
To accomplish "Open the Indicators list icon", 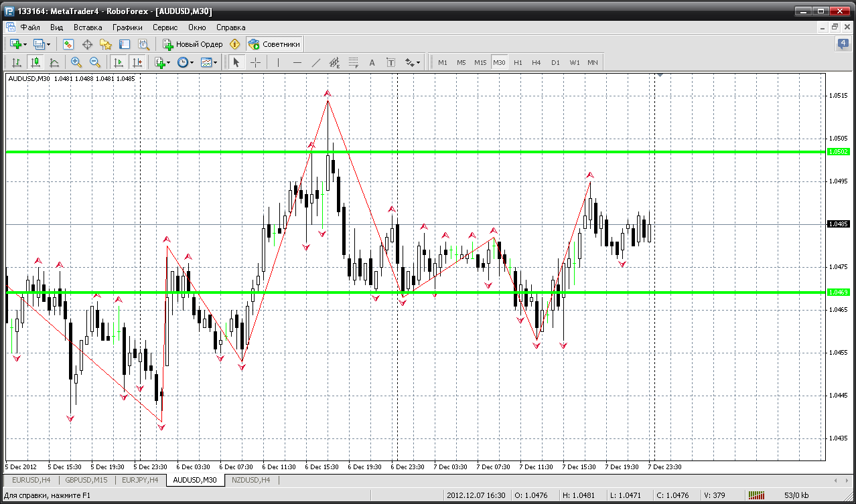I will coord(159,62).
